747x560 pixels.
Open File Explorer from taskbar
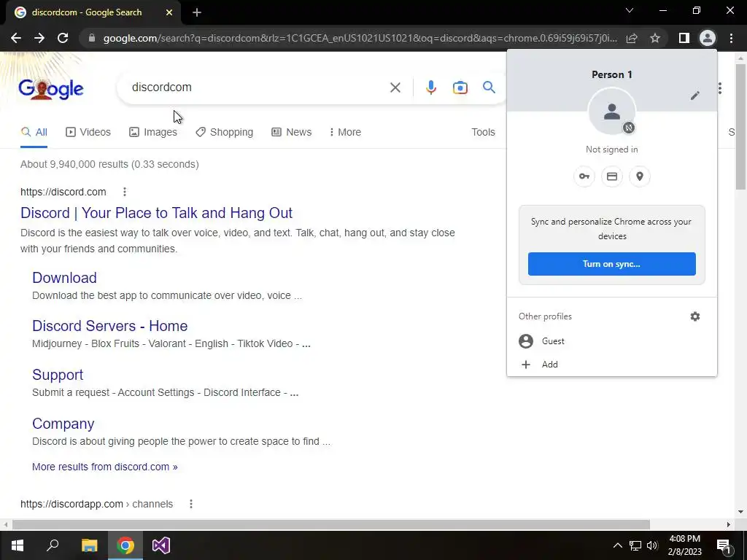pyautogui.click(x=89, y=545)
